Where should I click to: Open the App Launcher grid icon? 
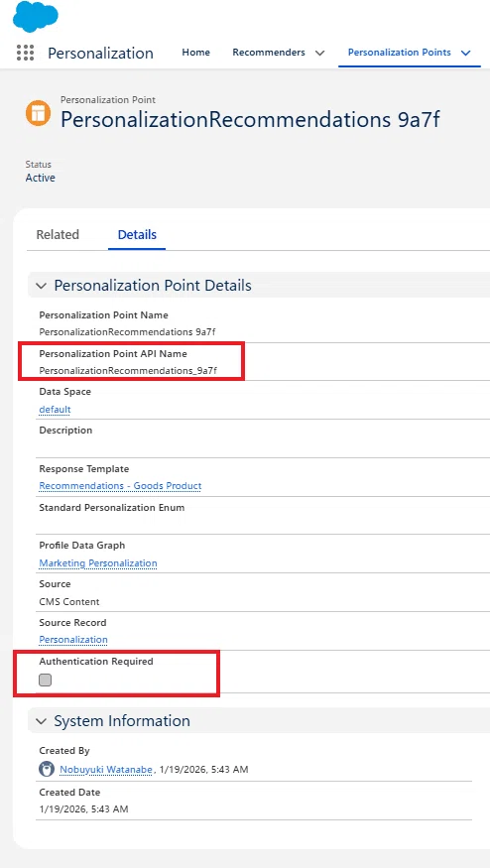pos(25,53)
